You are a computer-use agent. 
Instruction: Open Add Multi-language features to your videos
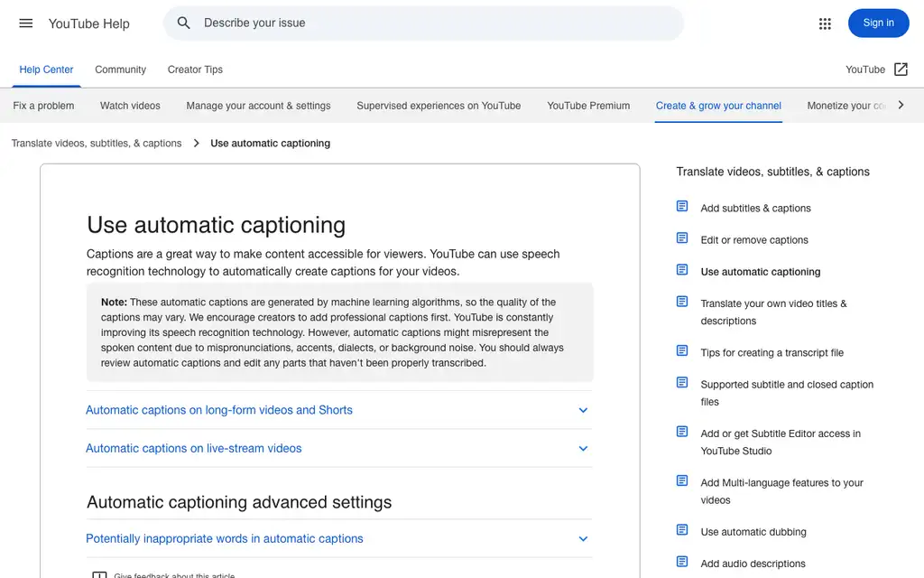[x=781, y=491]
